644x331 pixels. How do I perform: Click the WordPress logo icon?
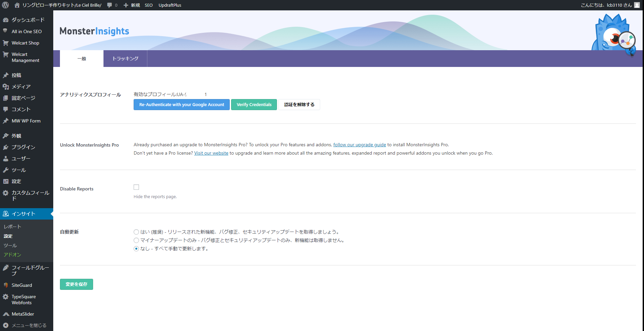5,5
